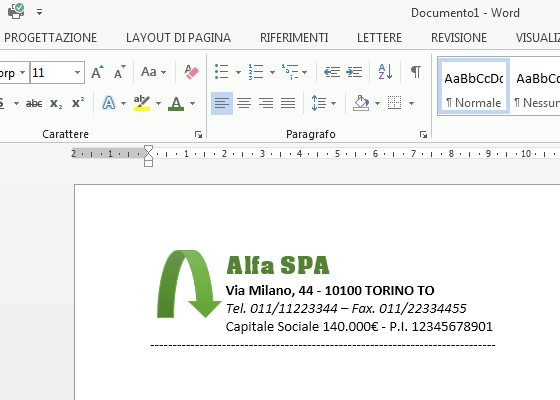560x400 pixels.
Task: Open the LAYOUT DI PAGINA tab
Action: (x=178, y=38)
